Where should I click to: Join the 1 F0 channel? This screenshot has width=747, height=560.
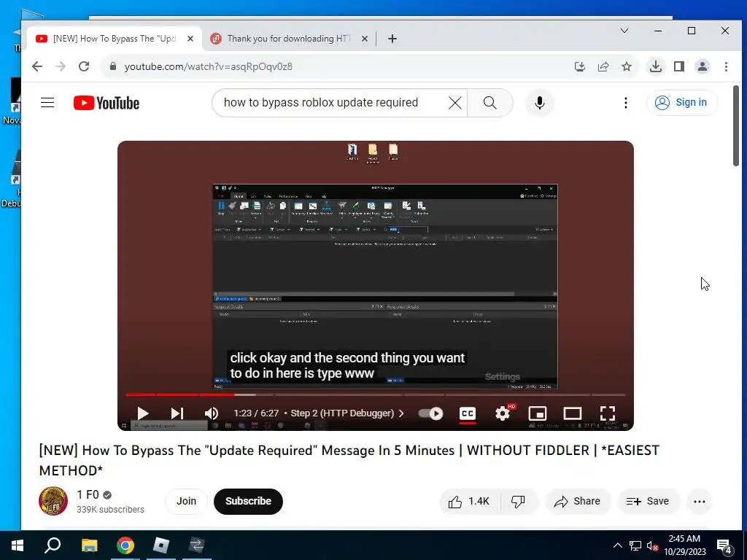(x=186, y=501)
